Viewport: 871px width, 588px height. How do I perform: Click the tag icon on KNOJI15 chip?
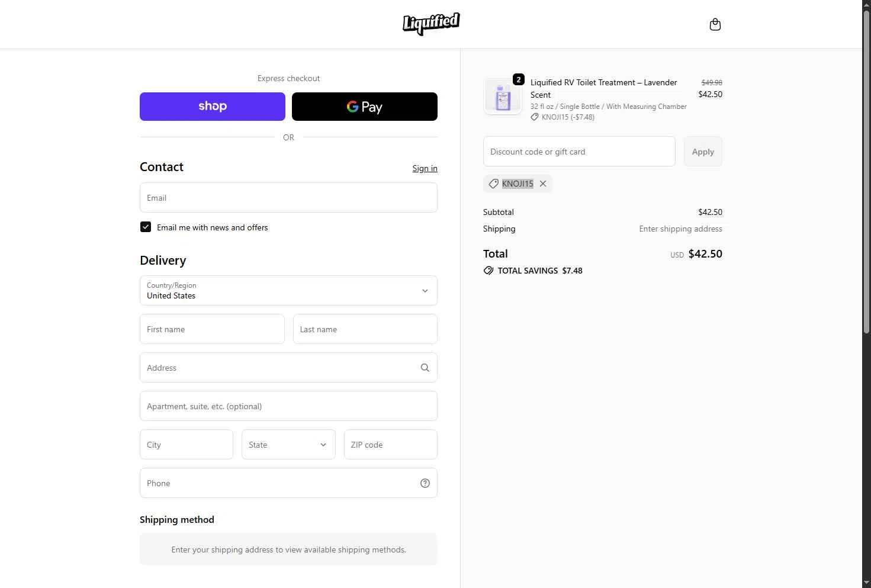tap(493, 184)
